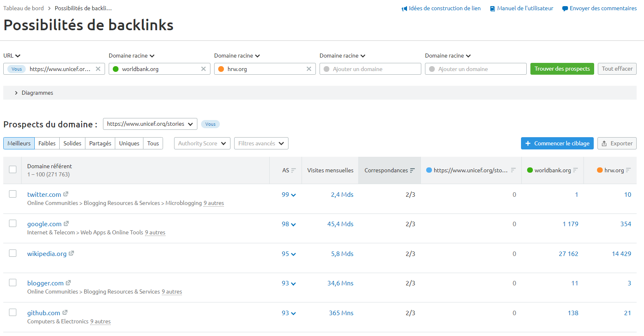Clear the unicef URL field

pos(98,69)
